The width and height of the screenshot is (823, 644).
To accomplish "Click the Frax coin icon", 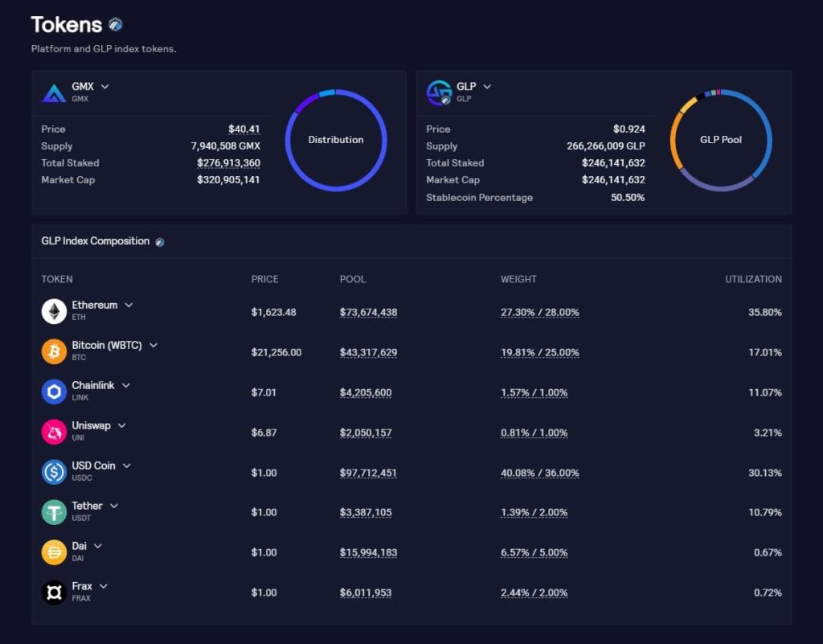I will pyautogui.click(x=54, y=592).
